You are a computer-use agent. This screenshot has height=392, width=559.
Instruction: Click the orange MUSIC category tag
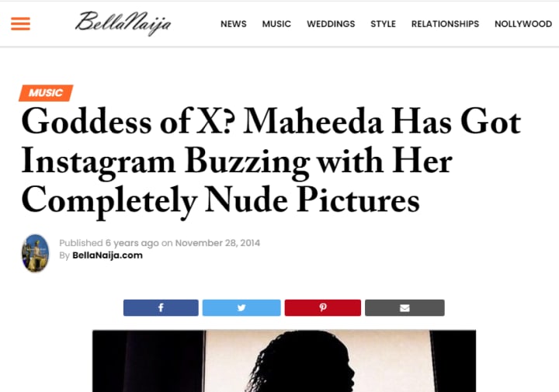point(46,93)
